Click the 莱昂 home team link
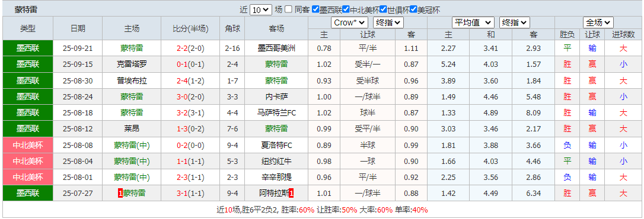Image resolution: width=644 pixels, height=219 pixels. [x=132, y=129]
